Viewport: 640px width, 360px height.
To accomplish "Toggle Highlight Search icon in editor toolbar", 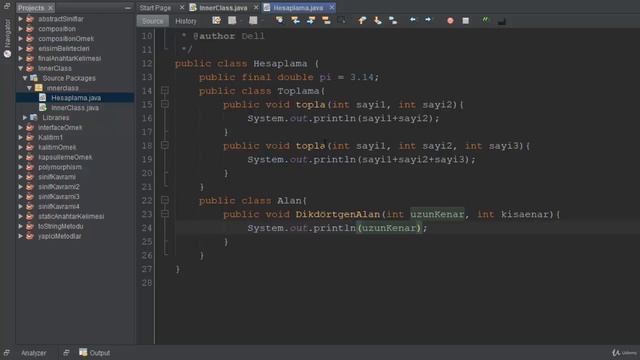I will click(x=326, y=20).
